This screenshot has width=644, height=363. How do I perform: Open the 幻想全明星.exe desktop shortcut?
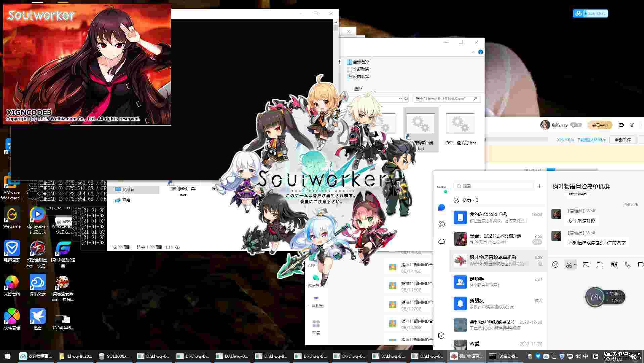pos(37,254)
